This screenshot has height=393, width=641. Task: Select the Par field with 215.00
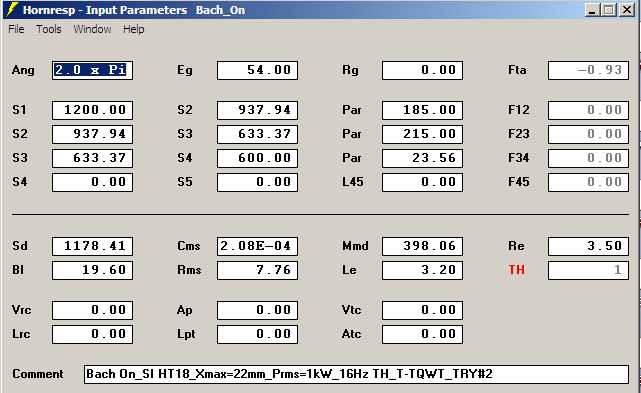(422, 134)
